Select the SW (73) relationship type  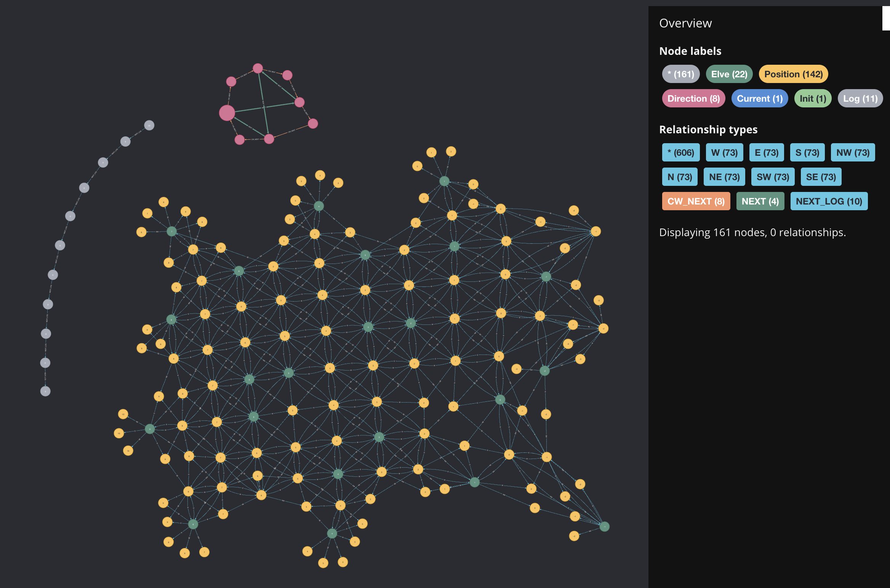tap(772, 176)
